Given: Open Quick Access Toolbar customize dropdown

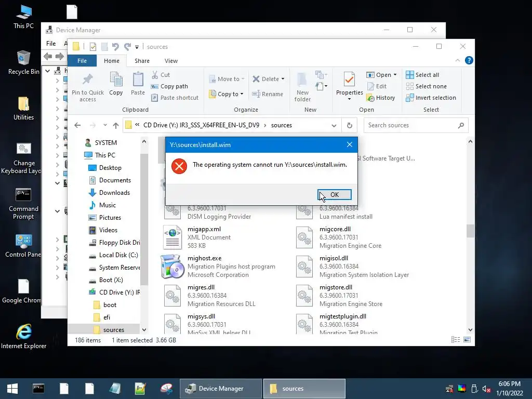Looking at the screenshot, I should click(x=137, y=47).
